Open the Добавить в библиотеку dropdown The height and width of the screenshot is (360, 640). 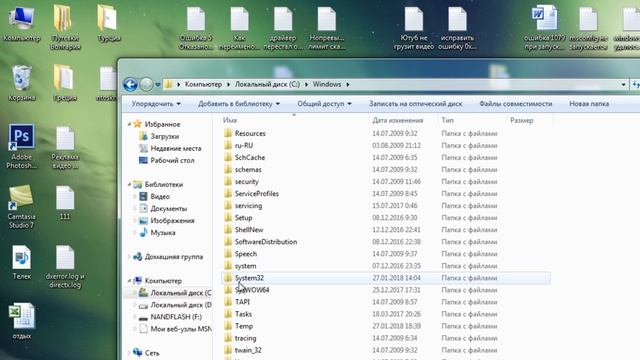[x=239, y=104]
